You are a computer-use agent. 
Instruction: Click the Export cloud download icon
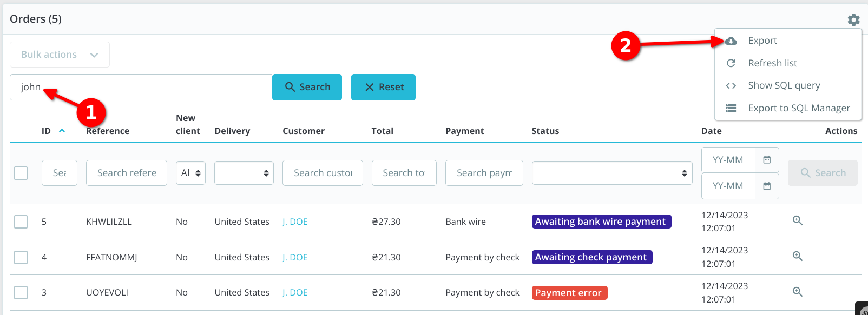coord(731,41)
